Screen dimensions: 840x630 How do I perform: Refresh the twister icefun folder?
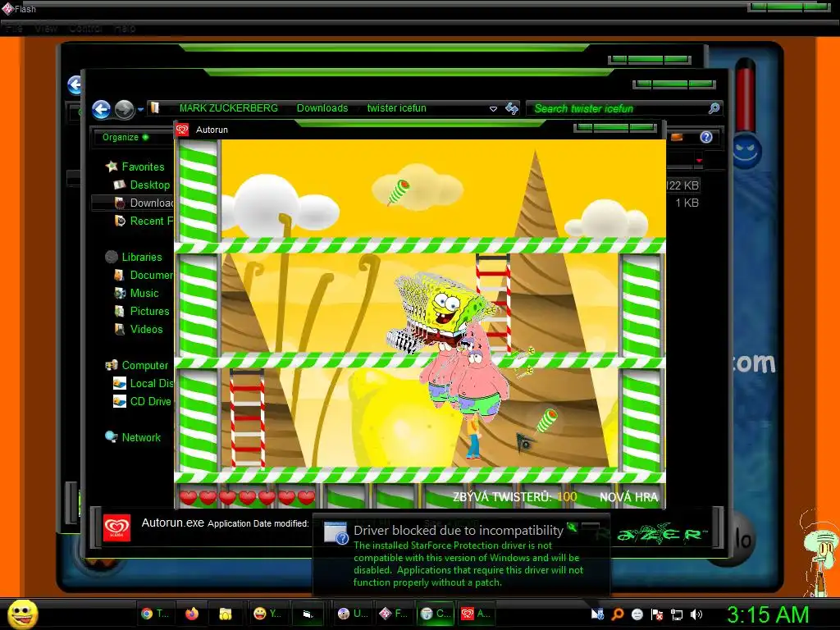(x=512, y=109)
